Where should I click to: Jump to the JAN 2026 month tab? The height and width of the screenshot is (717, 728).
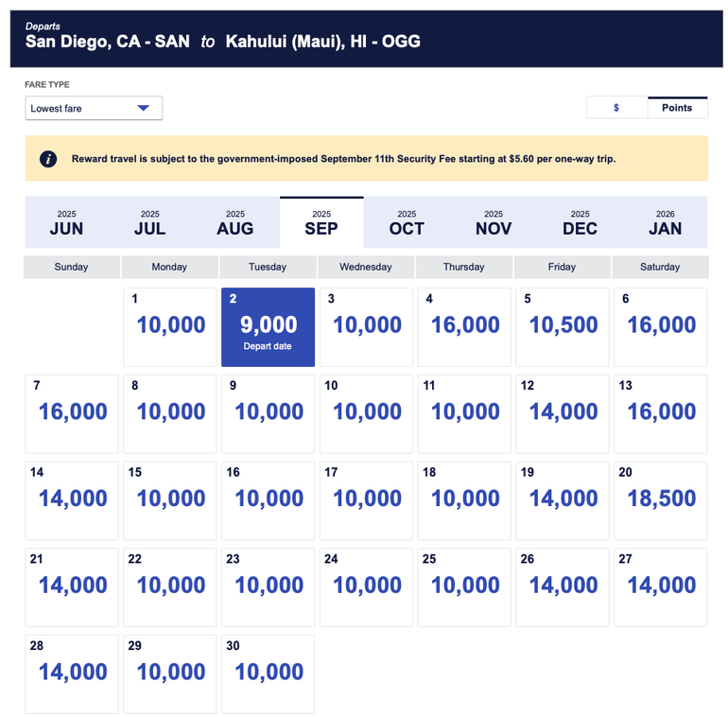tap(666, 222)
